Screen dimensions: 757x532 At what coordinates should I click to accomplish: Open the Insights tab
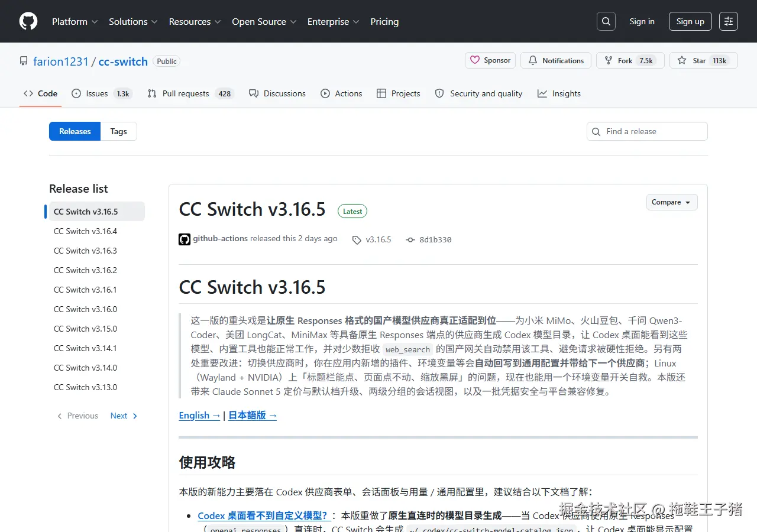(559, 93)
